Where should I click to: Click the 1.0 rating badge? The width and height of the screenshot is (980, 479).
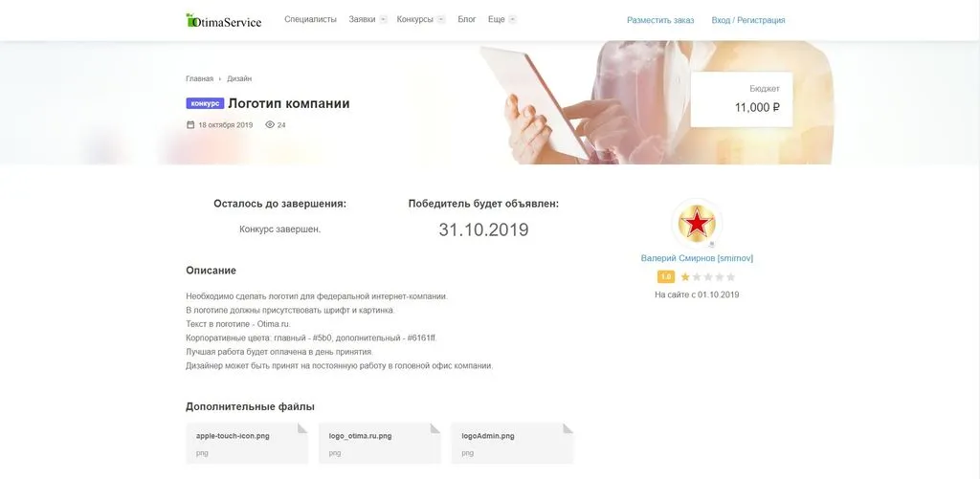666,276
